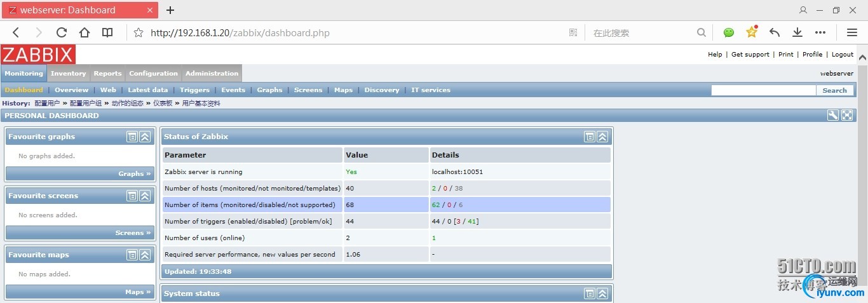The width and height of the screenshot is (868, 303).
Task: Open the Maps submenu item
Action: pos(343,90)
